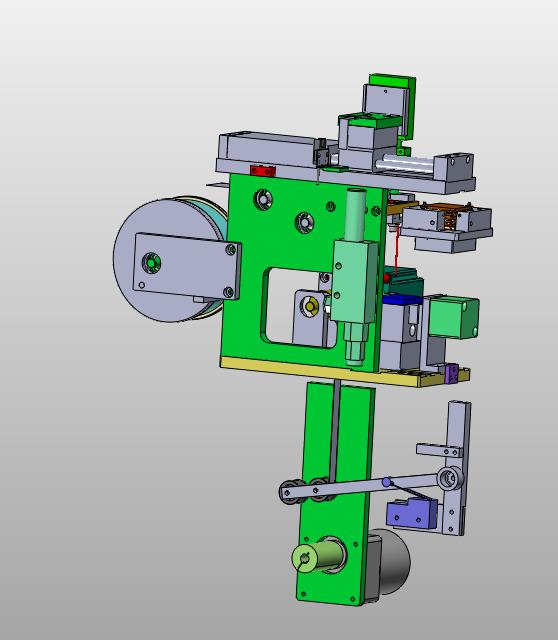558x640 pixels.
Task: Pick the dark blue block beside gray housing
Action: [x=401, y=300]
